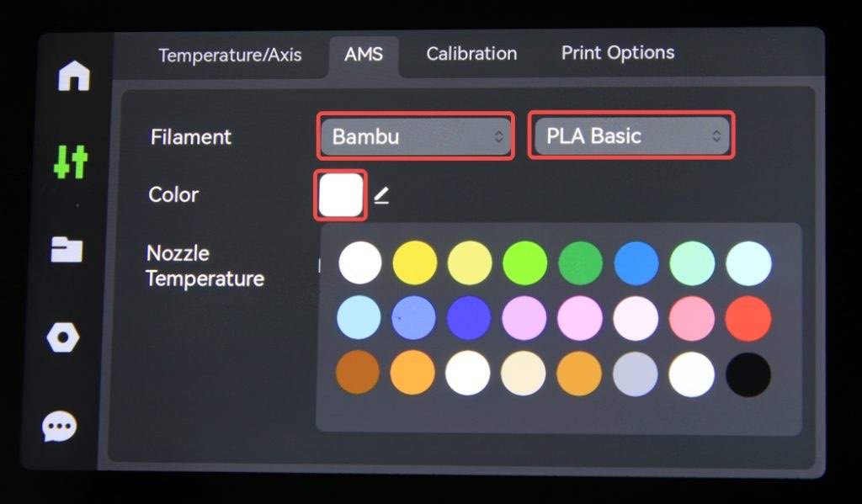This screenshot has height=504, width=862.
Task: Expand the Bambu filament brand dropdown
Action: click(416, 136)
